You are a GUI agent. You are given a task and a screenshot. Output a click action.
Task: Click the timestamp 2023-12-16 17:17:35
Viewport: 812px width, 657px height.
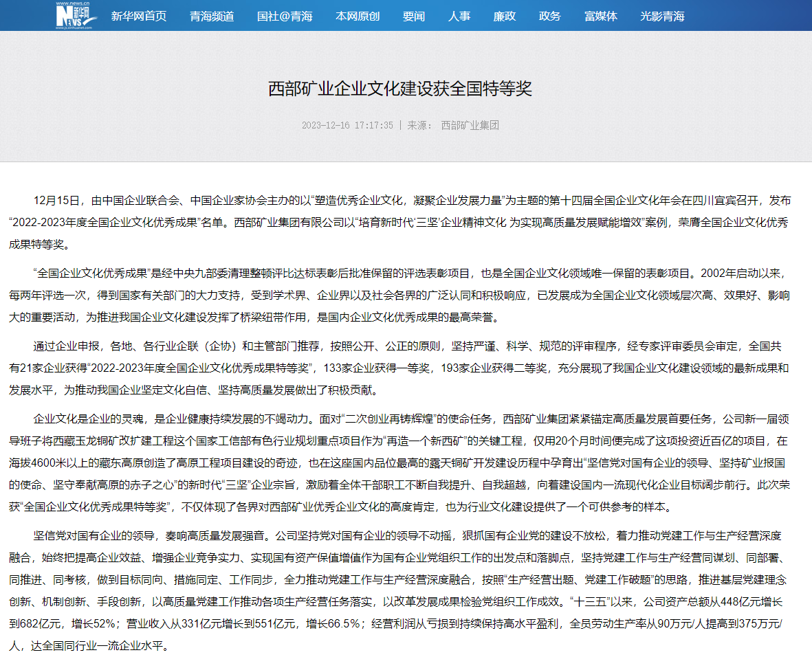tap(347, 125)
